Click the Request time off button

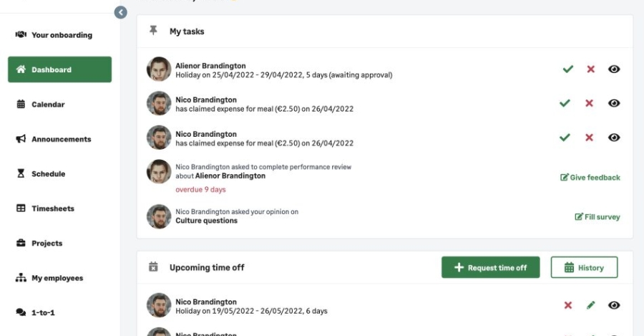pos(490,268)
